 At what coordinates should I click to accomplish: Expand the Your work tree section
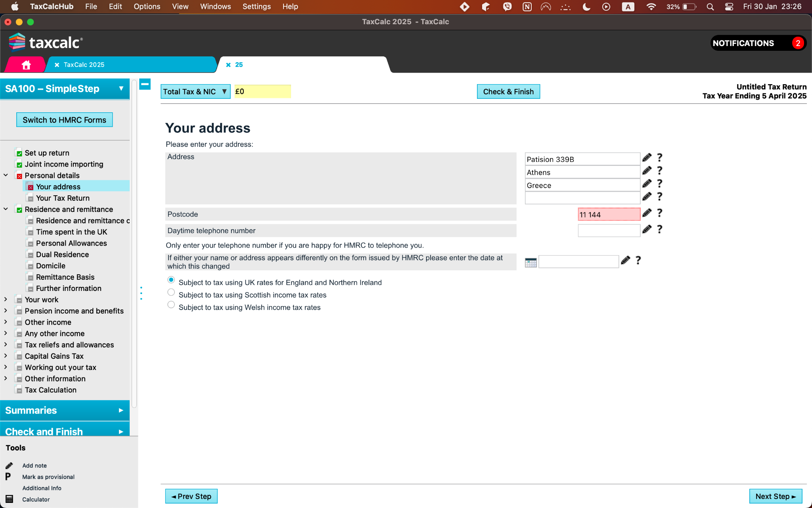tap(6, 300)
